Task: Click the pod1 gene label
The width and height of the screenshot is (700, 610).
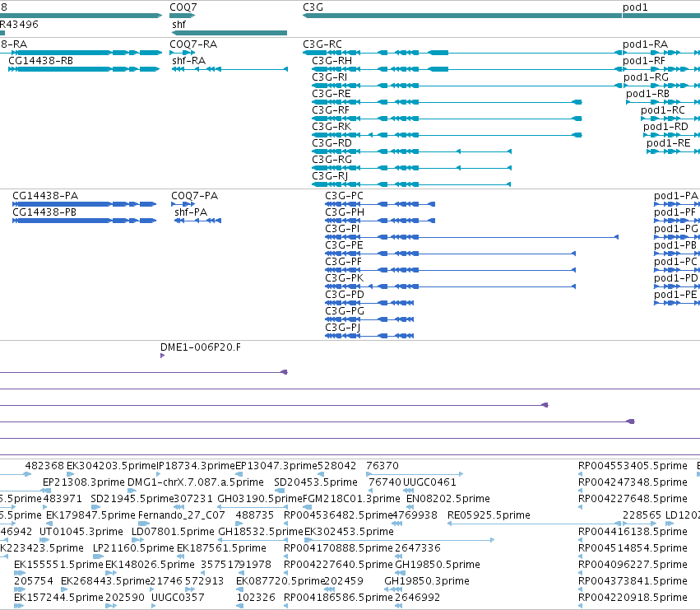Action: (635, 7)
